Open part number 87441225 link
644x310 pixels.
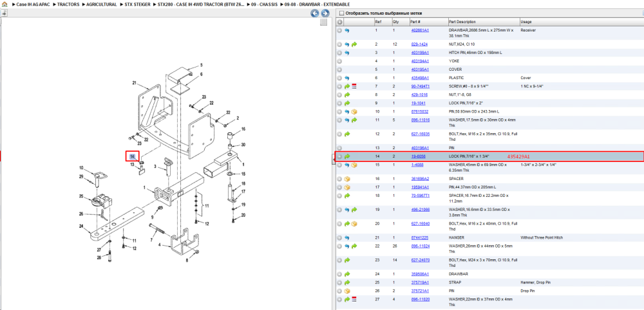[x=420, y=237]
